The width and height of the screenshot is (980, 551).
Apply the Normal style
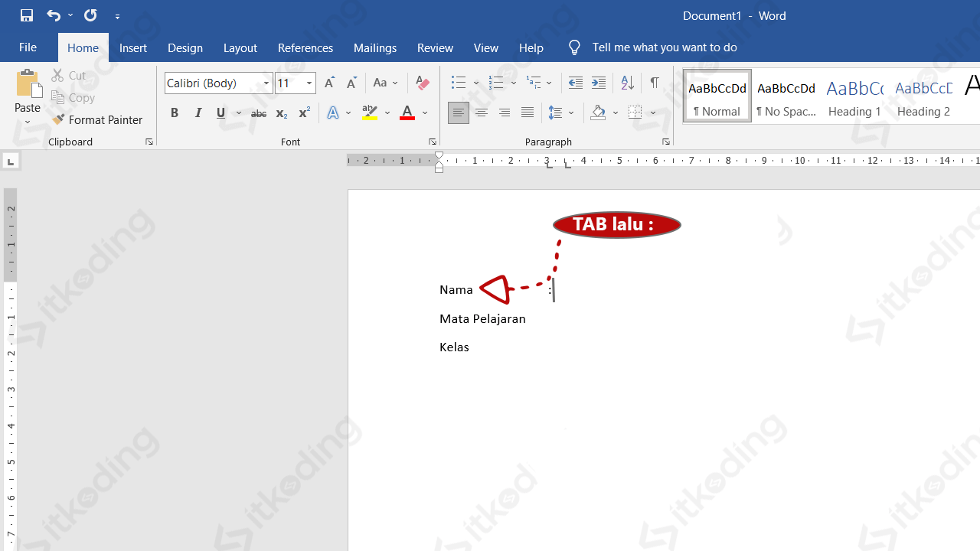[717, 96]
